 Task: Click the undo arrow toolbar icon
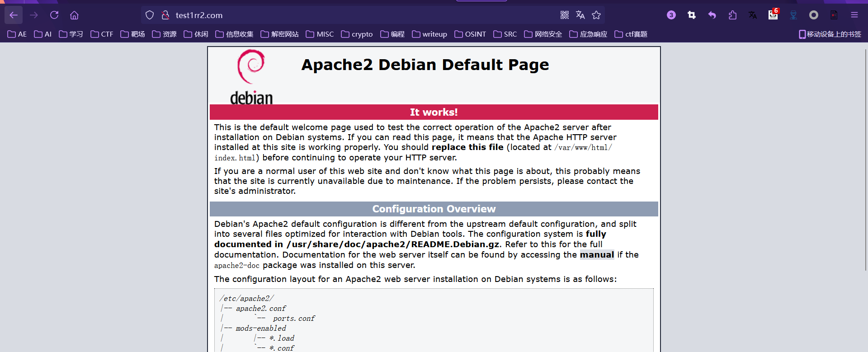712,15
